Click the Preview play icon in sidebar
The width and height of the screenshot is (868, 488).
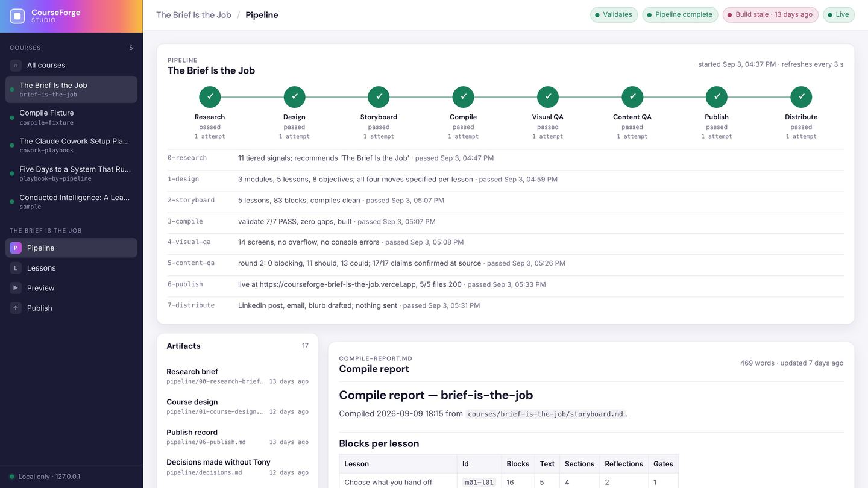coord(16,288)
